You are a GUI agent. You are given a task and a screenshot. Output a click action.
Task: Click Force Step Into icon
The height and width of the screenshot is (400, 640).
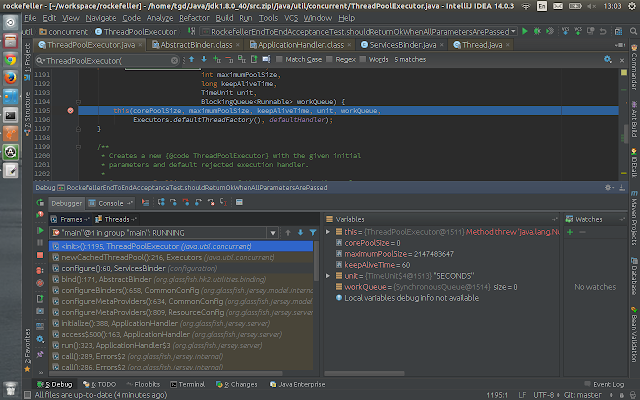click(186, 202)
